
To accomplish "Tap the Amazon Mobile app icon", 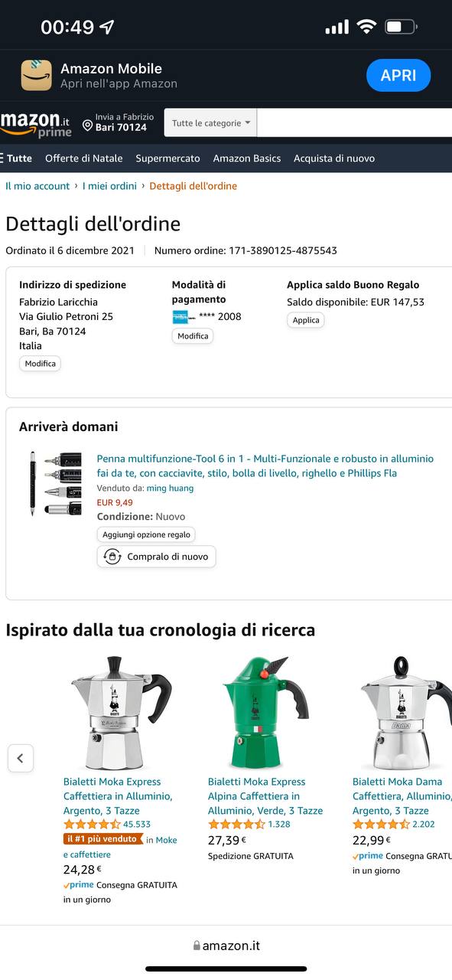I will click(36, 75).
